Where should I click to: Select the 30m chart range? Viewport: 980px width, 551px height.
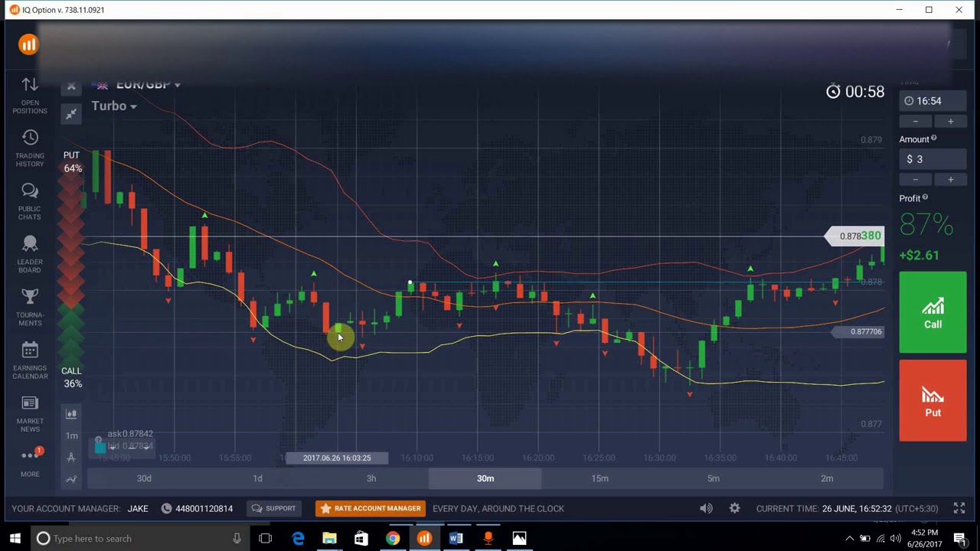point(485,478)
